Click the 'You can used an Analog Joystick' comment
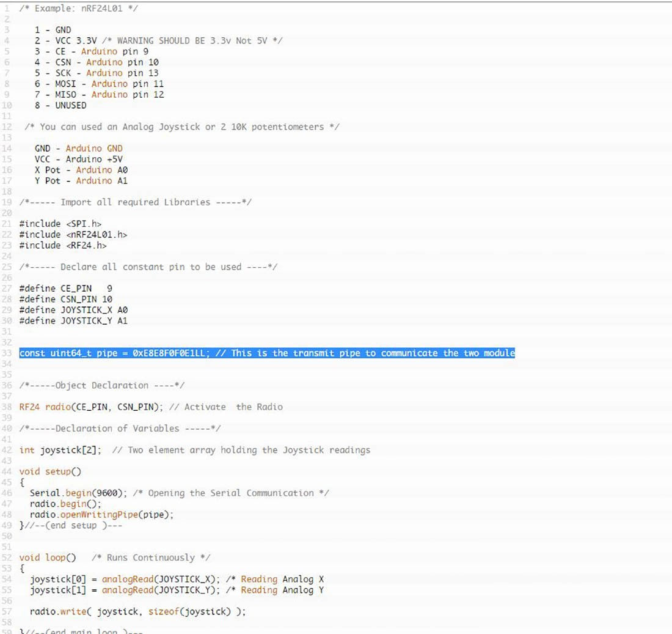This screenshot has width=672, height=634. coord(181,127)
